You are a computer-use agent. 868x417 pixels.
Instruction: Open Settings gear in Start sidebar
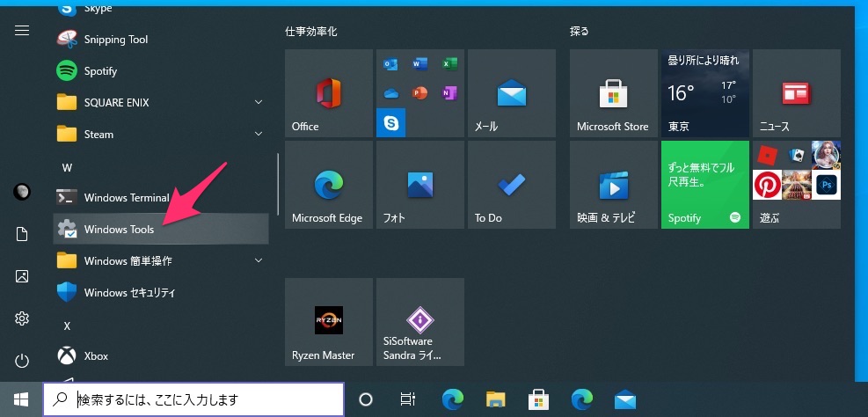point(22,318)
